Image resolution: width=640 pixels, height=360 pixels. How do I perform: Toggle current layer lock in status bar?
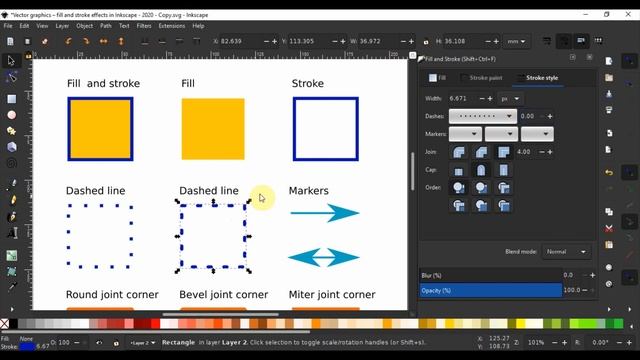coord(116,343)
